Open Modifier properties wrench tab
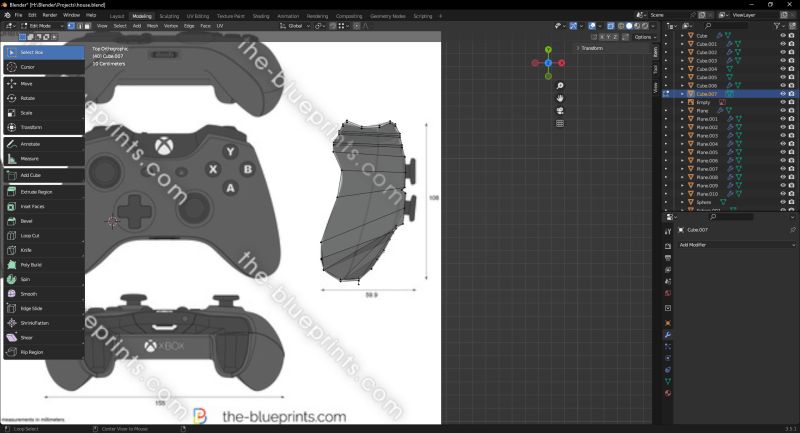 point(668,335)
